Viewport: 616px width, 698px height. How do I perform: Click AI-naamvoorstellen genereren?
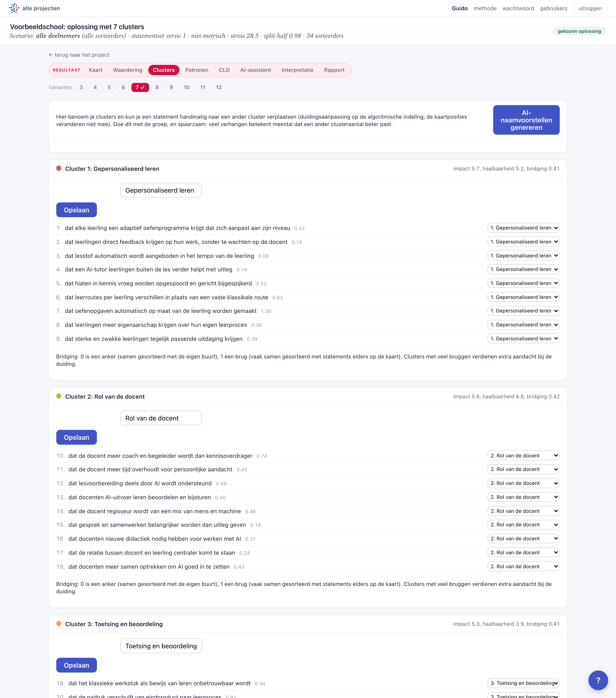[526, 120]
